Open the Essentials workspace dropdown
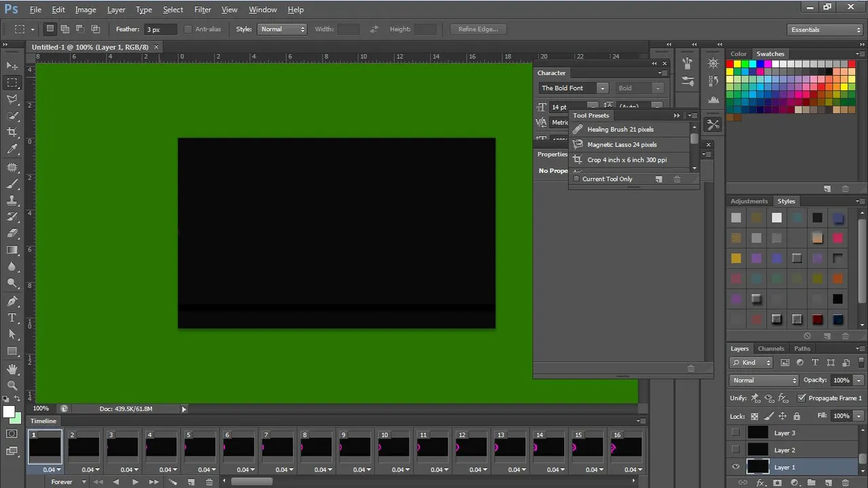This screenshot has width=868, height=488. click(826, 29)
